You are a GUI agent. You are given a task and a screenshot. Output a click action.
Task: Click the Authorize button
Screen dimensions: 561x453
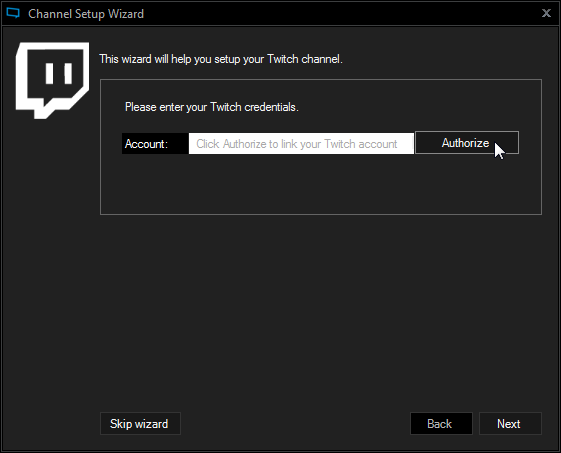tap(467, 143)
